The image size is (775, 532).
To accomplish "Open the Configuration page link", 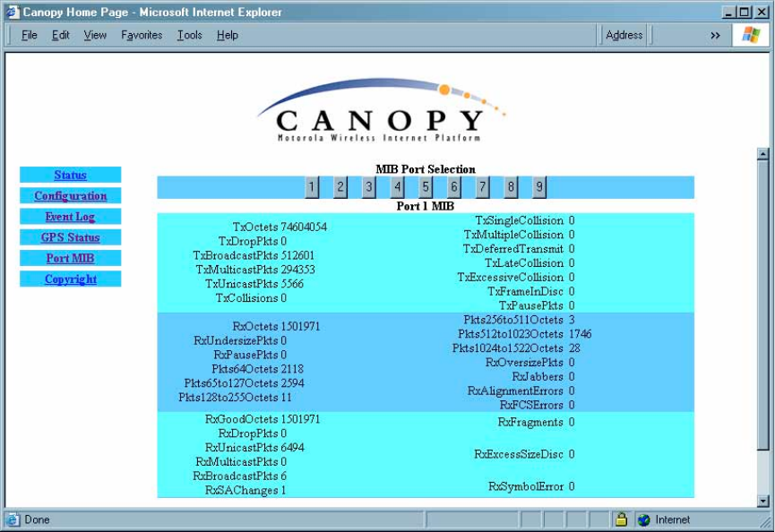I will click(x=70, y=195).
